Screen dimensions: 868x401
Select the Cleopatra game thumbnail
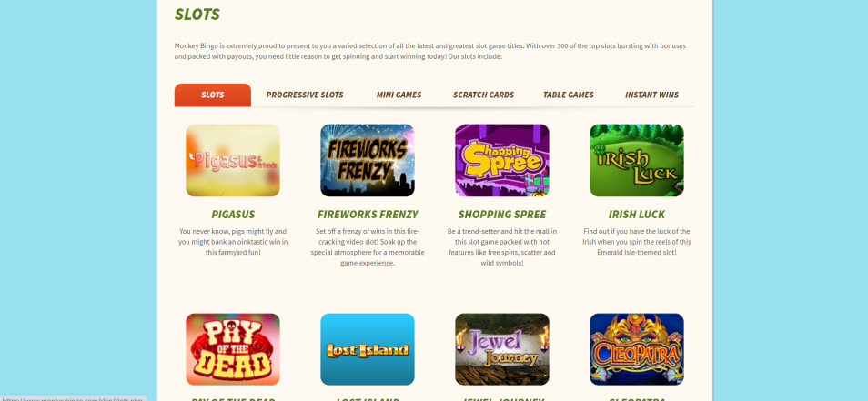[x=637, y=349]
